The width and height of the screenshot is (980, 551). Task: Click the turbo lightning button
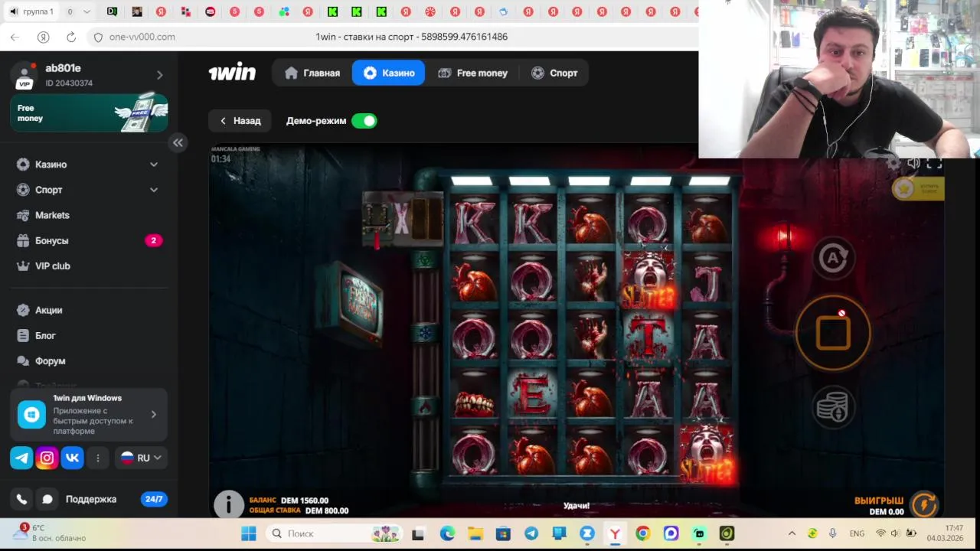click(924, 505)
